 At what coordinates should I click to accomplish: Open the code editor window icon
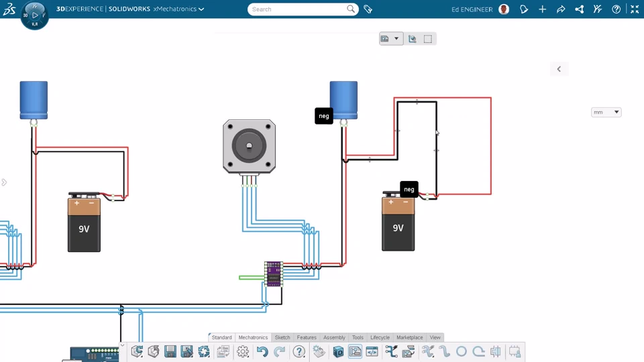(x=372, y=351)
